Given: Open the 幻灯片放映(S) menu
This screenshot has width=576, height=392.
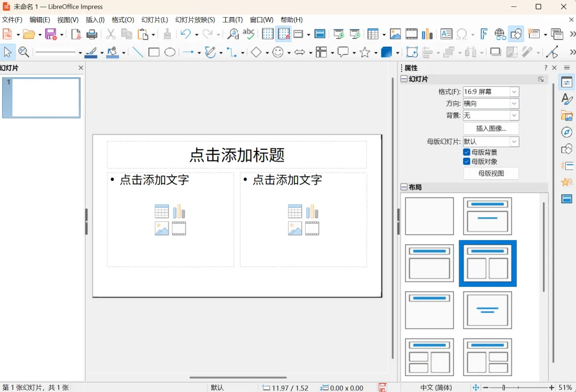Looking at the screenshot, I should (x=195, y=20).
